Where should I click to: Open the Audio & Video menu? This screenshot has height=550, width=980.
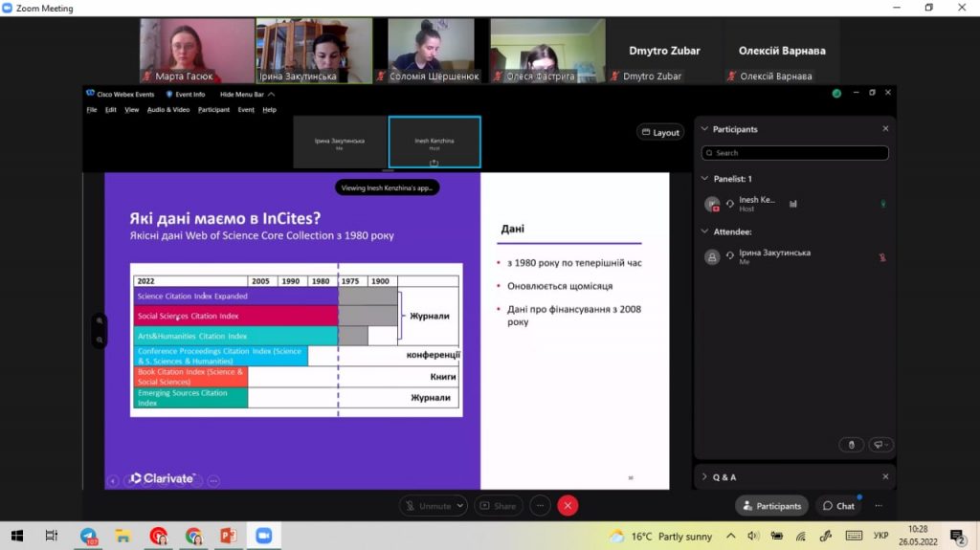pos(168,110)
